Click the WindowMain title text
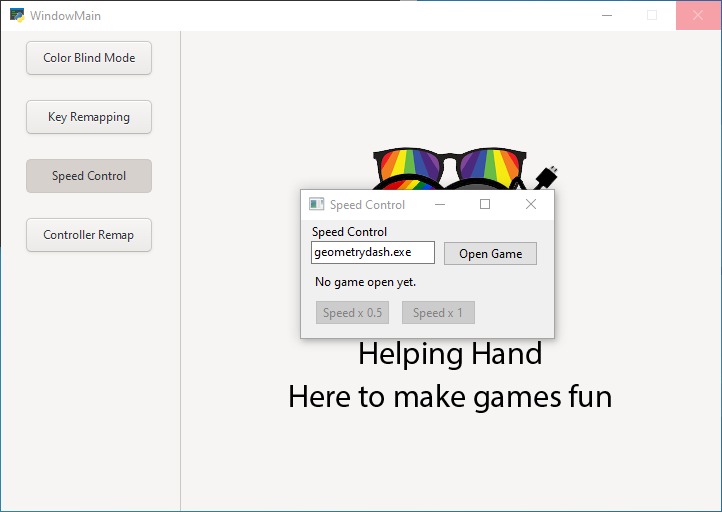This screenshot has width=722, height=512. pos(65,16)
